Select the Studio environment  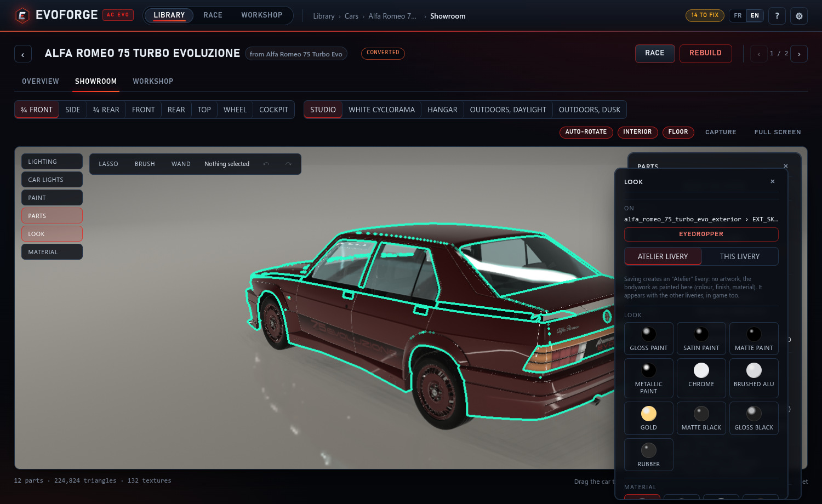click(x=323, y=110)
